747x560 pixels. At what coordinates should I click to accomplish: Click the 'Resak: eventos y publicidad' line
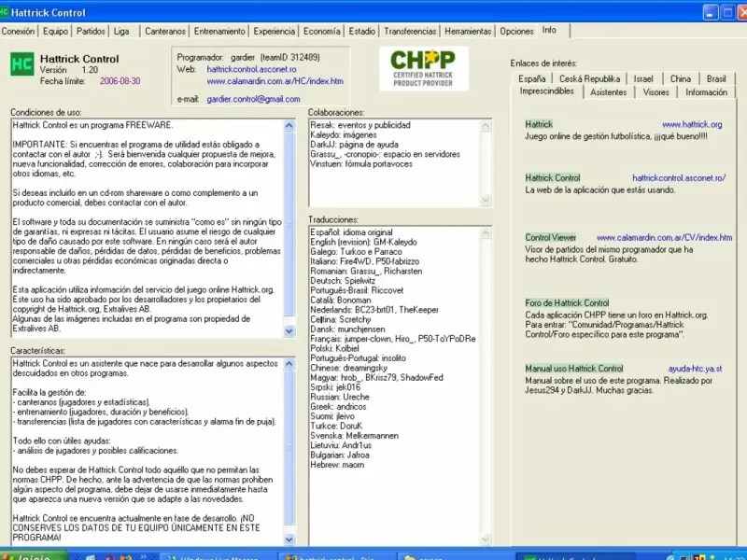[x=360, y=125]
